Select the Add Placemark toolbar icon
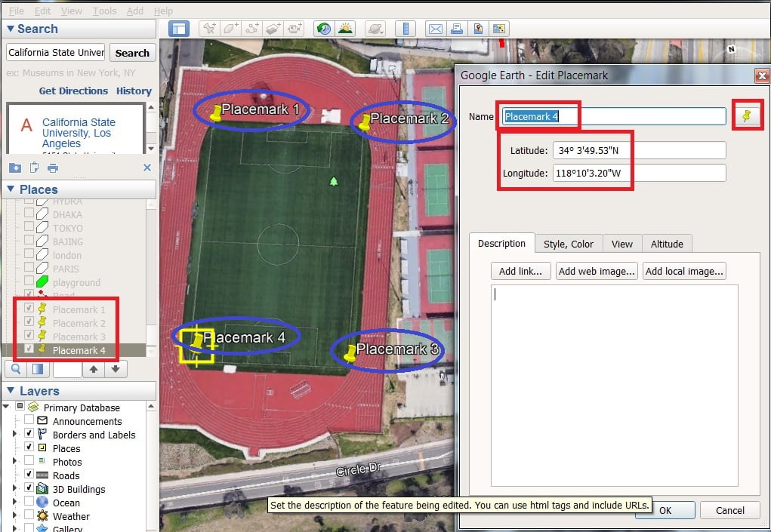The width and height of the screenshot is (771, 532). tap(209, 29)
